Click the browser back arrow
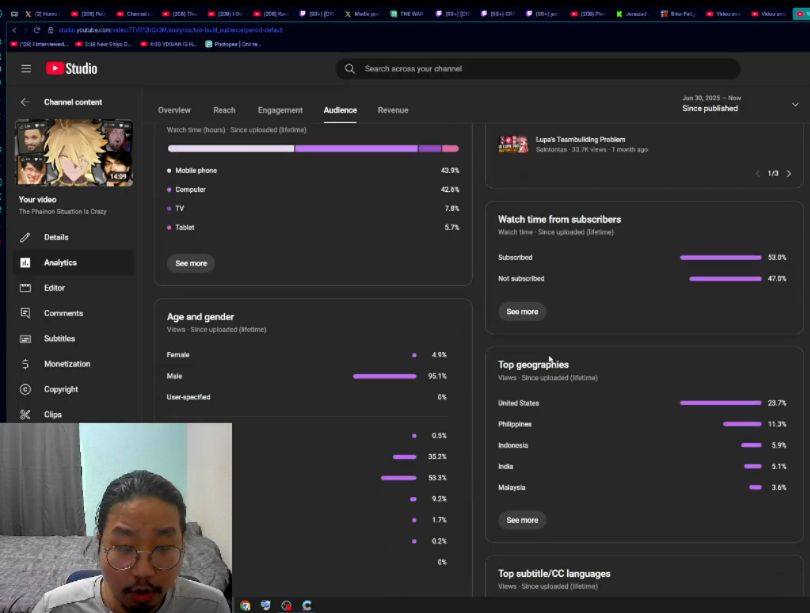The width and height of the screenshot is (810, 613). tap(14, 30)
